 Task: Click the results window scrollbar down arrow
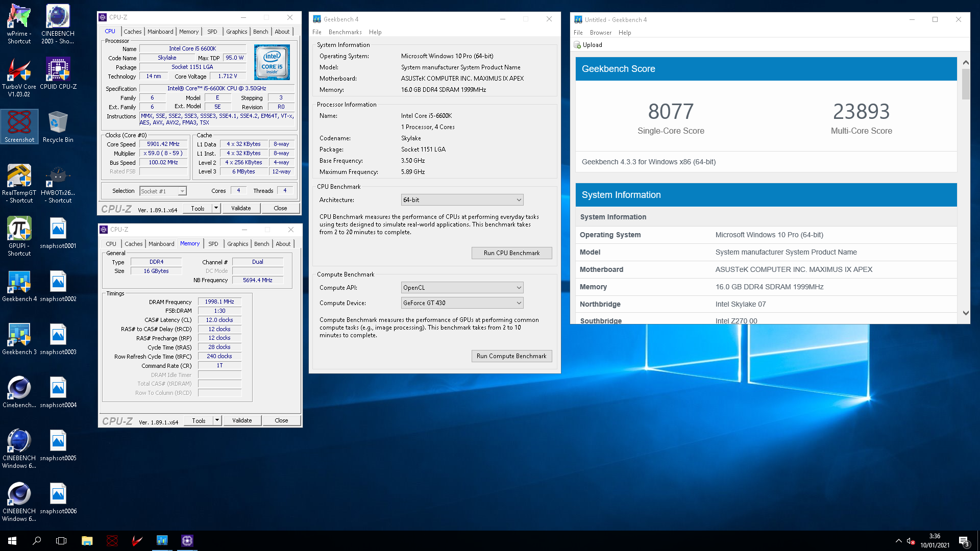(x=966, y=313)
